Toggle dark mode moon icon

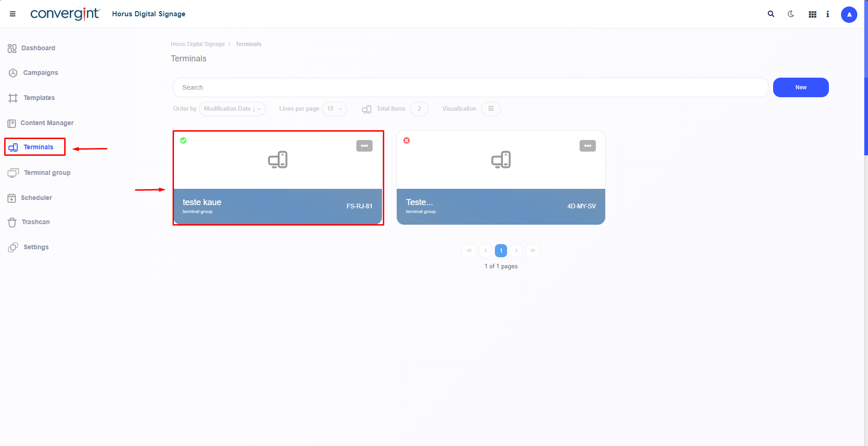click(x=791, y=14)
